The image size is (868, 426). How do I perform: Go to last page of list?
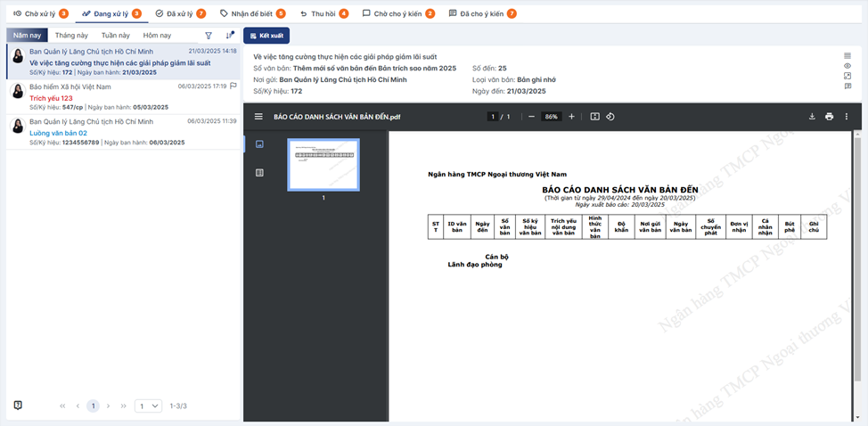click(x=124, y=406)
